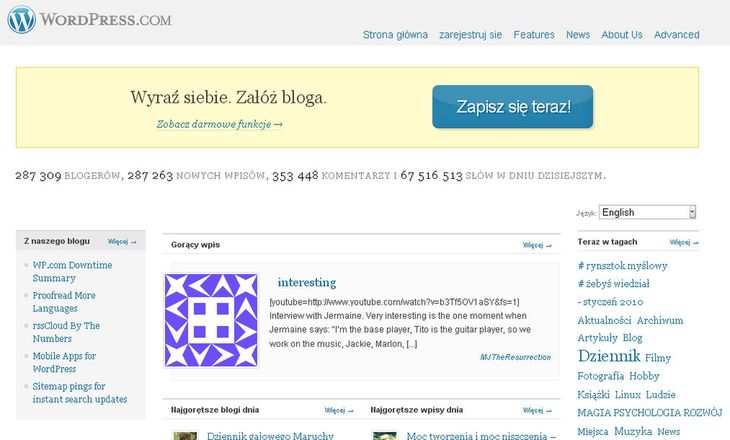Open the About Us menu item
This screenshot has height=440, width=730.
pos(622,35)
